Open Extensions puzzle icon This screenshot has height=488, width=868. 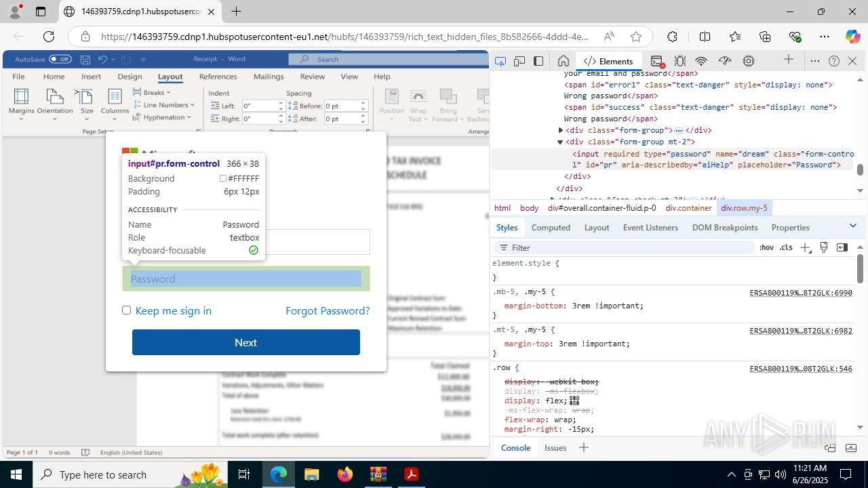pos(672,37)
